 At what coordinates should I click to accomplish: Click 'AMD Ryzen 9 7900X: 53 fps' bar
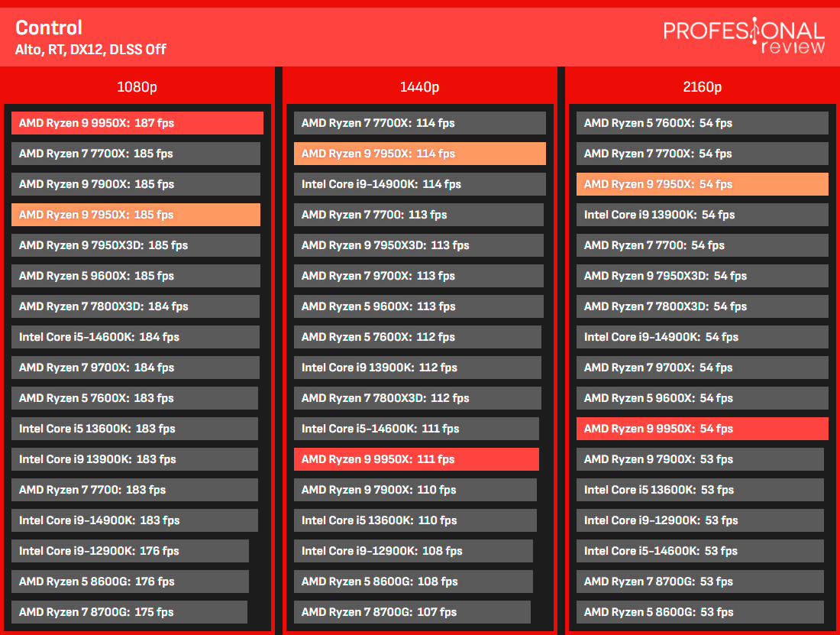click(x=700, y=458)
